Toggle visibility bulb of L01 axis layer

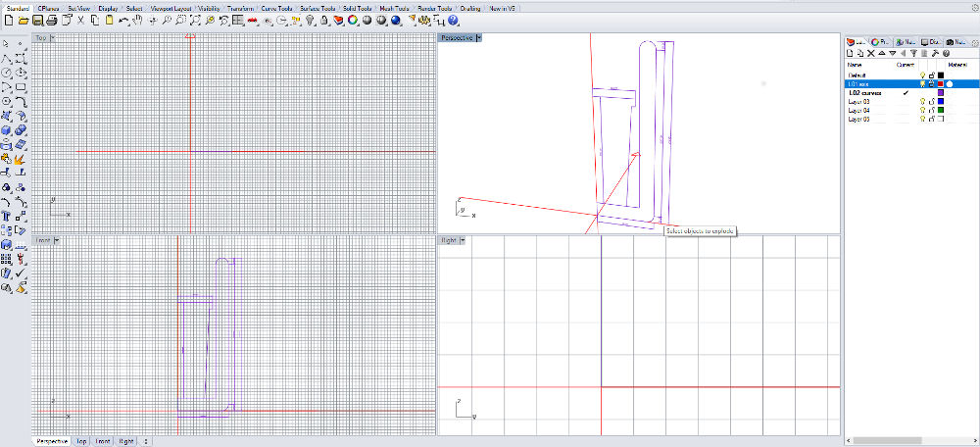coord(922,83)
